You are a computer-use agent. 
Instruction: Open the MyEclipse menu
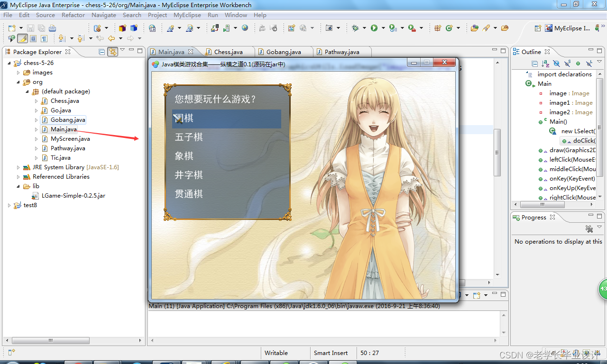187,15
